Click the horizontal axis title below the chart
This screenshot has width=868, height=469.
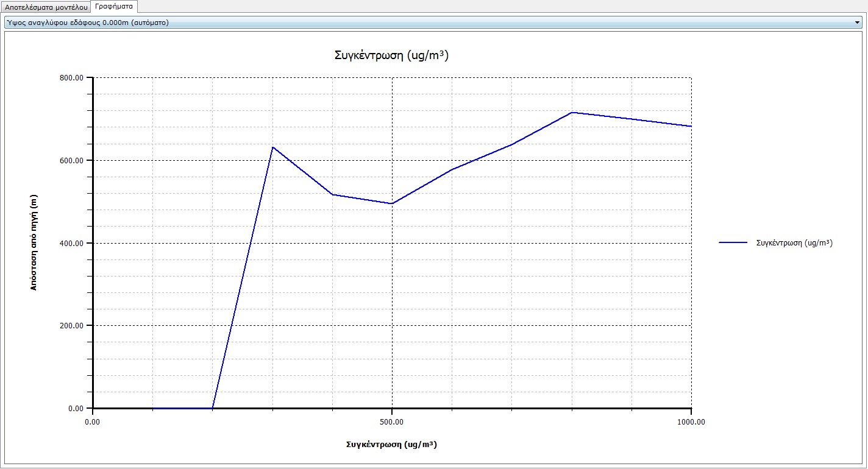click(x=391, y=444)
